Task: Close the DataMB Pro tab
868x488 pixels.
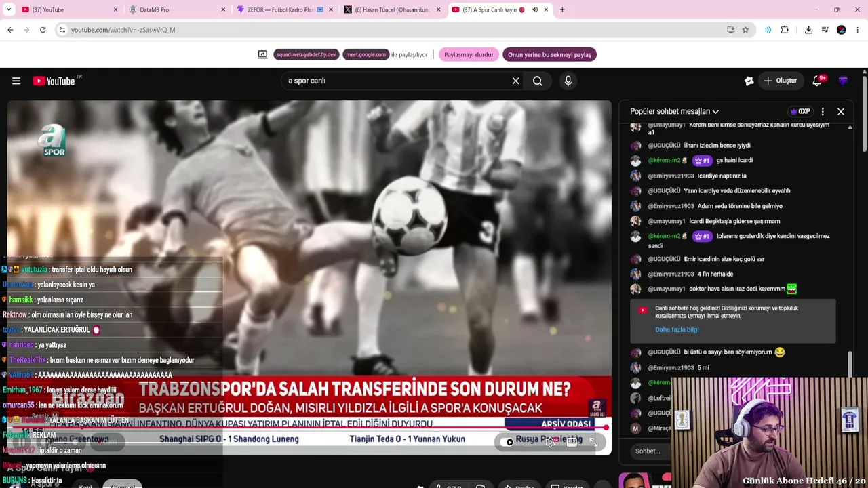Action: pyautogui.click(x=223, y=9)
